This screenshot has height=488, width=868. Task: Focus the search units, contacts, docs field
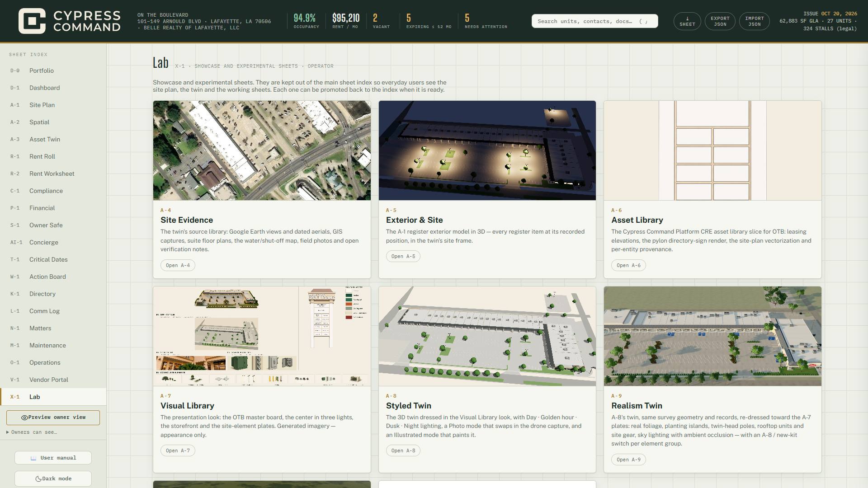pyautogui.click(x=594, y=21)
